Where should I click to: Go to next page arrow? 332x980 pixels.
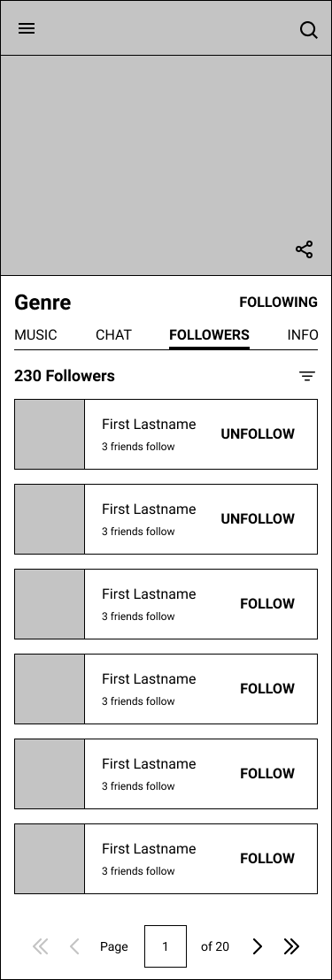point(257,946)
